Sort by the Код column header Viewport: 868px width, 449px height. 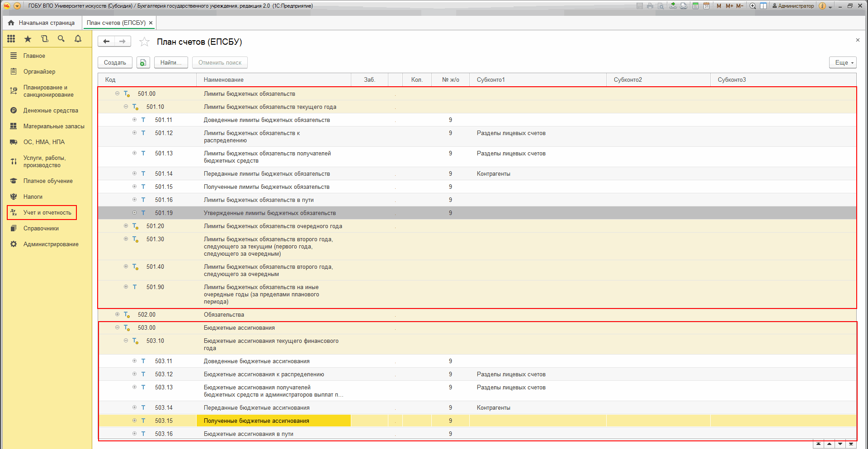[x=147, y=80]
